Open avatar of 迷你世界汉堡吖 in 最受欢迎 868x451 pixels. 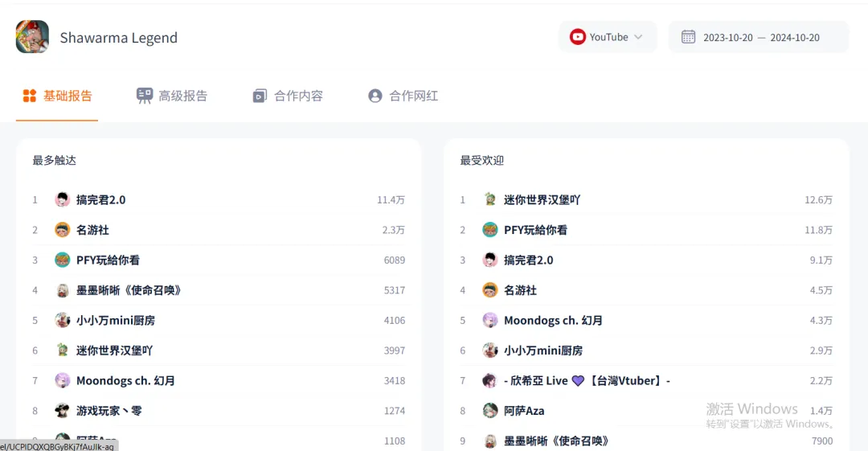490,199
